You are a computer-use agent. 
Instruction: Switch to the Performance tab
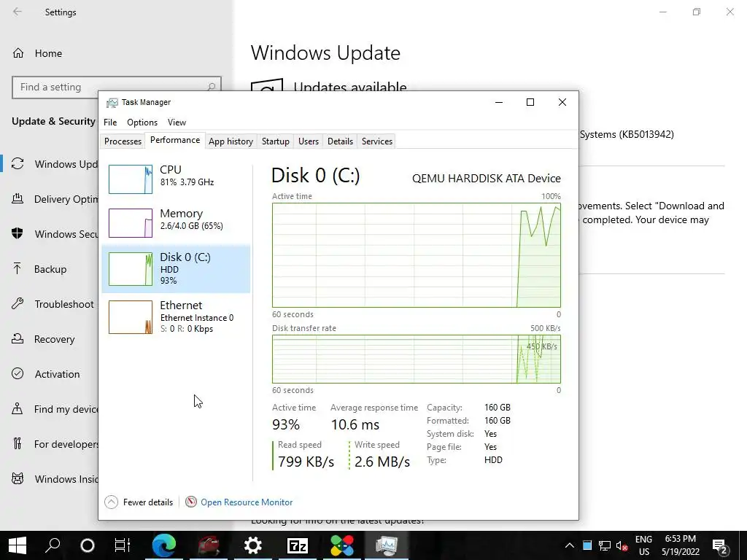pos(175,140)
